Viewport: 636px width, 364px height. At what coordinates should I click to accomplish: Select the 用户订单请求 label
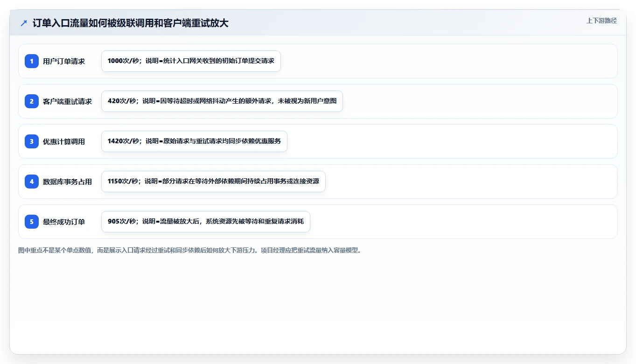pos(64,61)
